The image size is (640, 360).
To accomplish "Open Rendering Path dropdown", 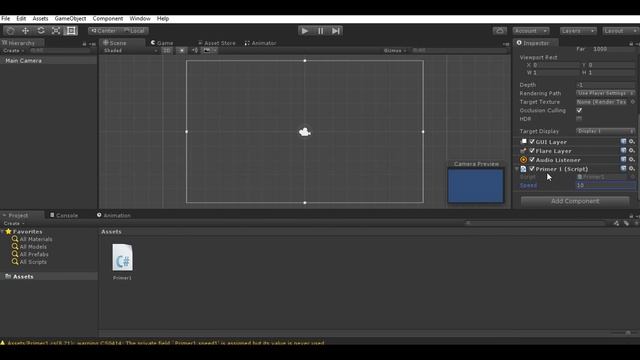I will (x=605, y=93).
